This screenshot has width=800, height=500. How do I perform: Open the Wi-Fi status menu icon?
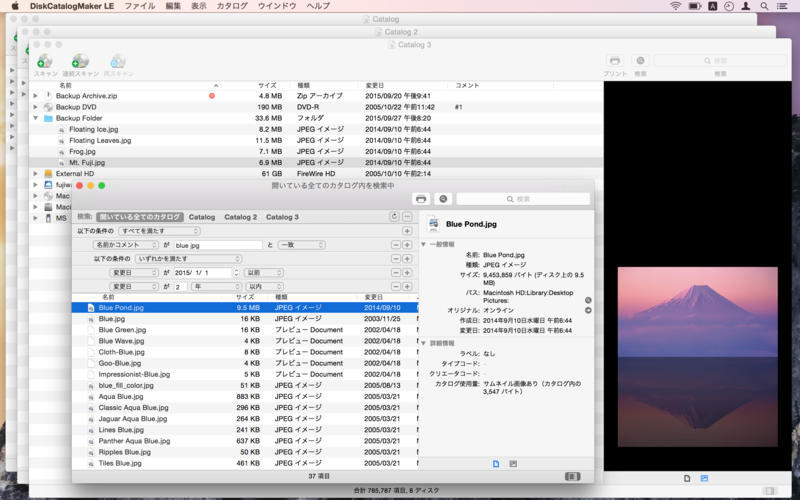[675, 6]
